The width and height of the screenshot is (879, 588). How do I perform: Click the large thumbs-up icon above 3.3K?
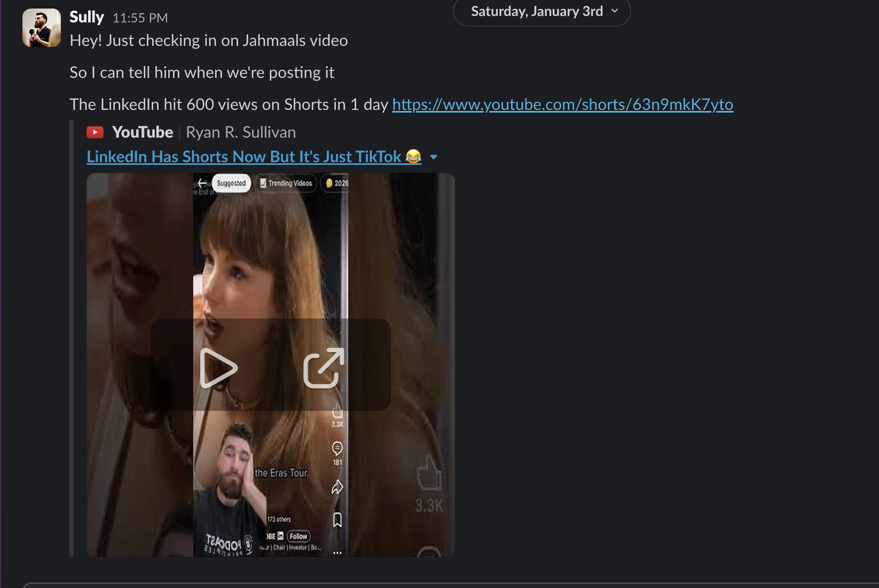[429, 474]
